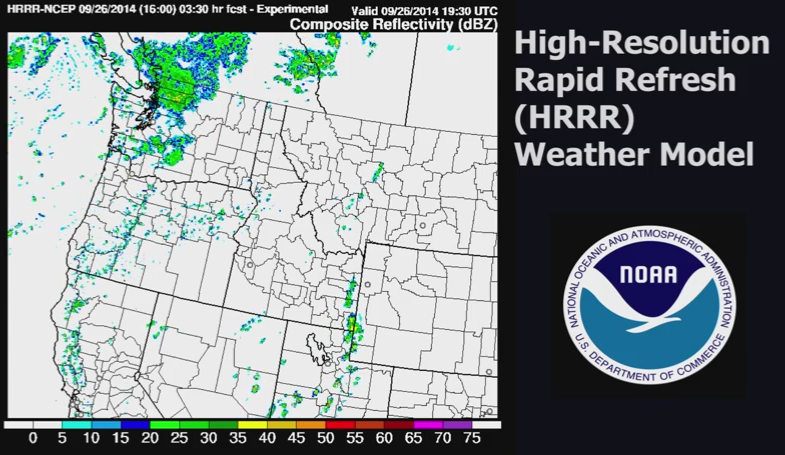
Task: Click the 'High-Resolution Rapid Refresh' heading
Action: (640, 62)
